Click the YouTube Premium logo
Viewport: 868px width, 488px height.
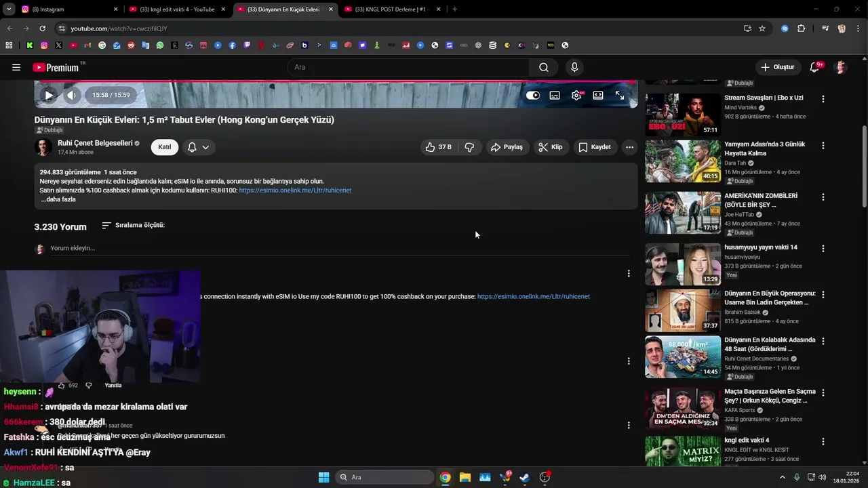pos(56,67)
